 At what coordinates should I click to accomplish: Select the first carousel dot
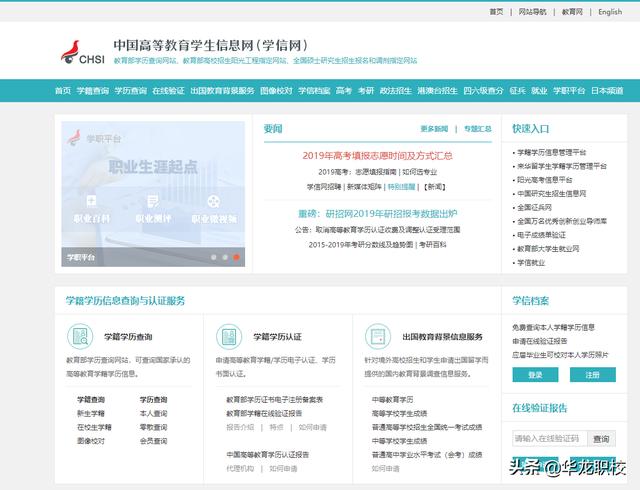click(x=213, y=257)
